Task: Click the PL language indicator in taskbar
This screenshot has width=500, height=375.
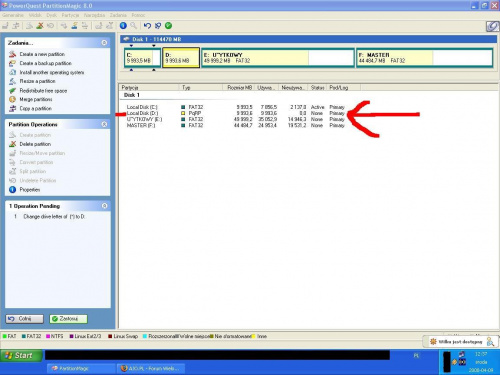Action: pyautogui.click(x=416, y=356)
